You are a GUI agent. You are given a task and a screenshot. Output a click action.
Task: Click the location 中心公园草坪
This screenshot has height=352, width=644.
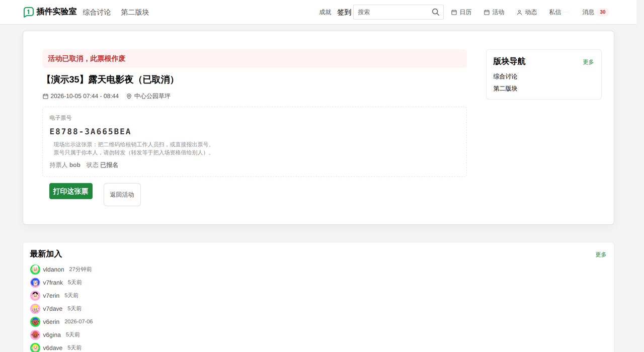coord(152,96)
